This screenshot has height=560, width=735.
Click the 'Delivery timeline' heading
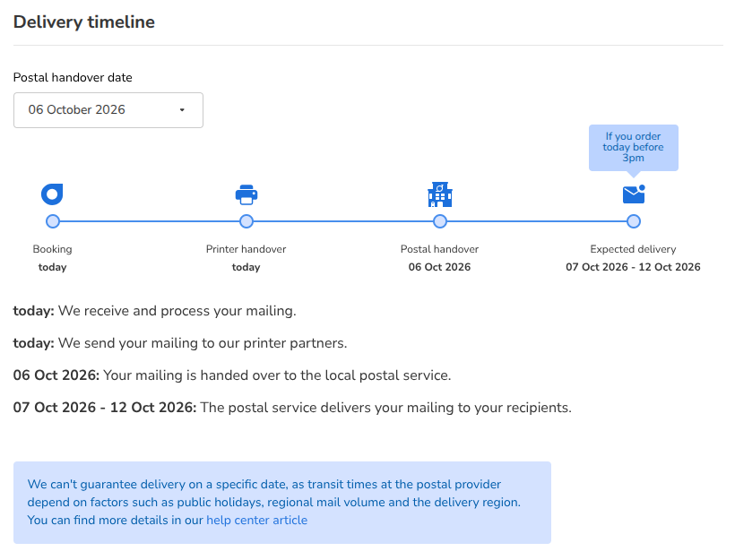84,22
